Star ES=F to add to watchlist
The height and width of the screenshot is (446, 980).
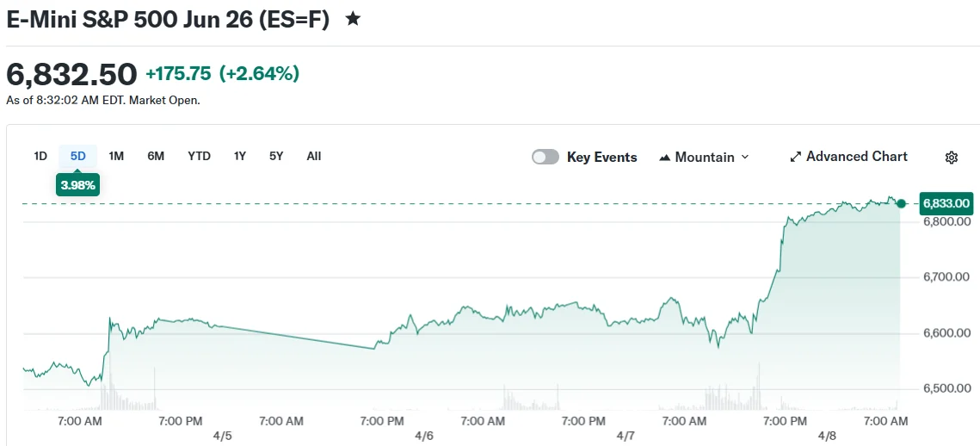353,19
